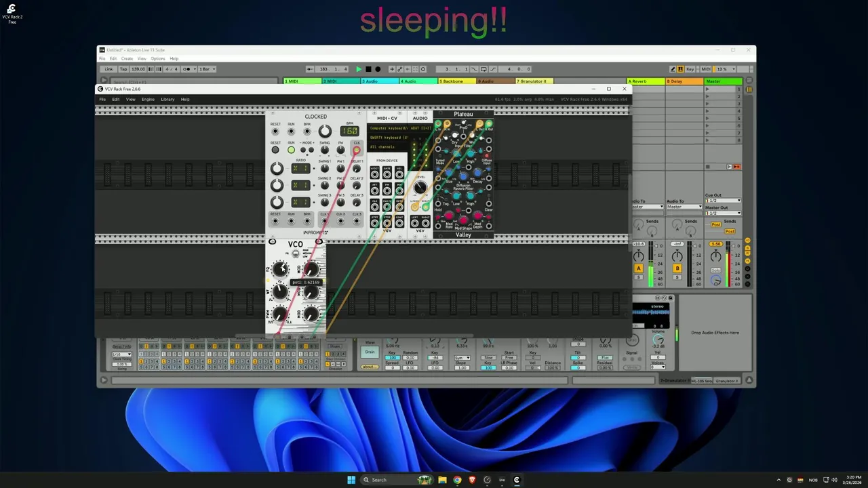Toggle the CLOCKED MODE minus button
The image size is (868, 488).
[303, 150]
